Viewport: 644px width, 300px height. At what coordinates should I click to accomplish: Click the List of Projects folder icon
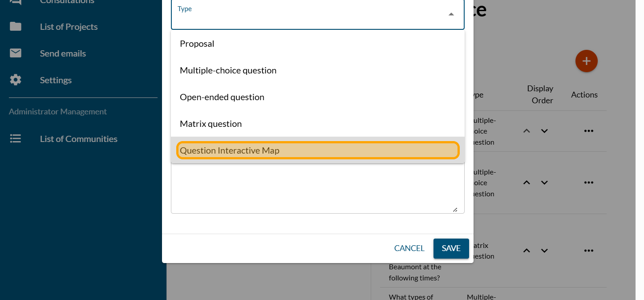16,27
